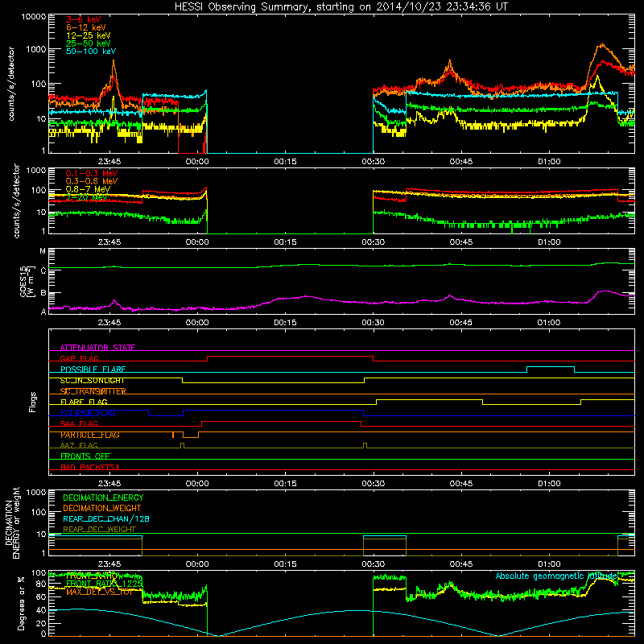This screenshot has width=644, height=644.
Task: Click the 00:30 tick under the MeV panel
Action: (373, 242)
